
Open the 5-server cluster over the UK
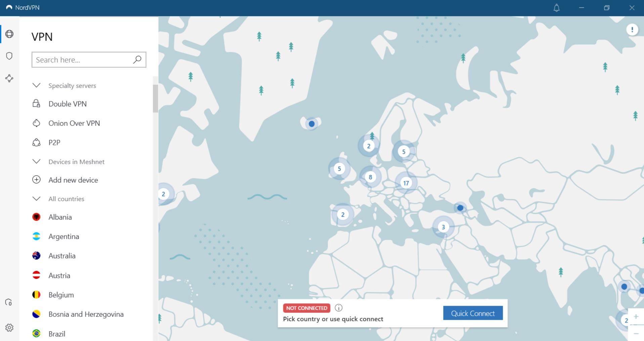[339, 168]
